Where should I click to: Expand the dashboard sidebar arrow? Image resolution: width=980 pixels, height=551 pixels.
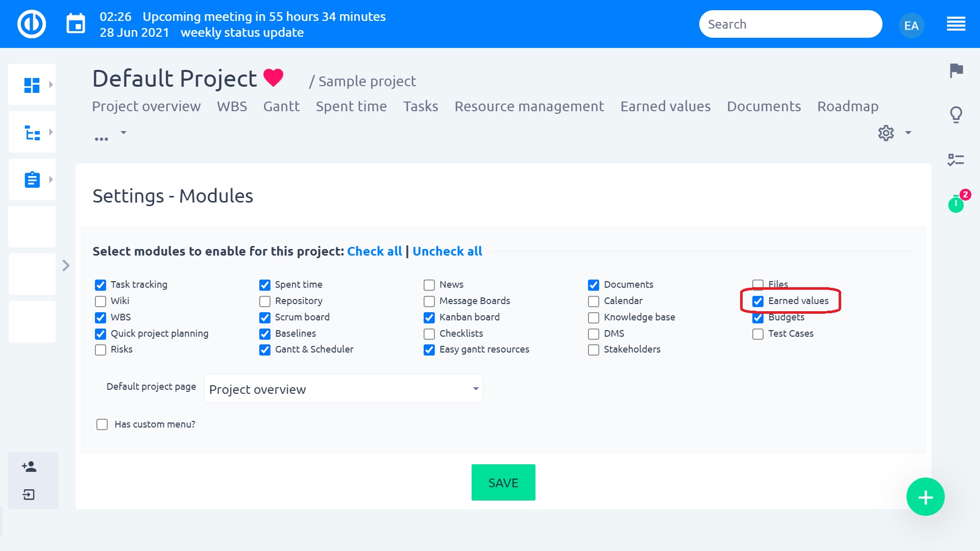tap(51, 85)
